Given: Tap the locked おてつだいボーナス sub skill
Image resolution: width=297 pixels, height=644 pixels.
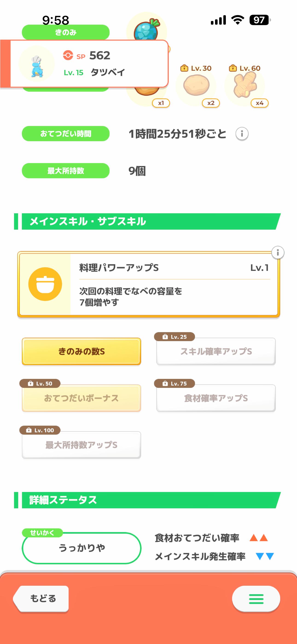Looking at the screenshot, I should point(82,398).
